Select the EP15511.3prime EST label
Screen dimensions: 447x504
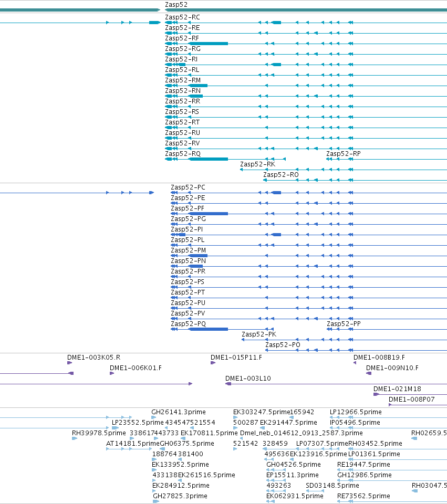(x=293, y=475)
